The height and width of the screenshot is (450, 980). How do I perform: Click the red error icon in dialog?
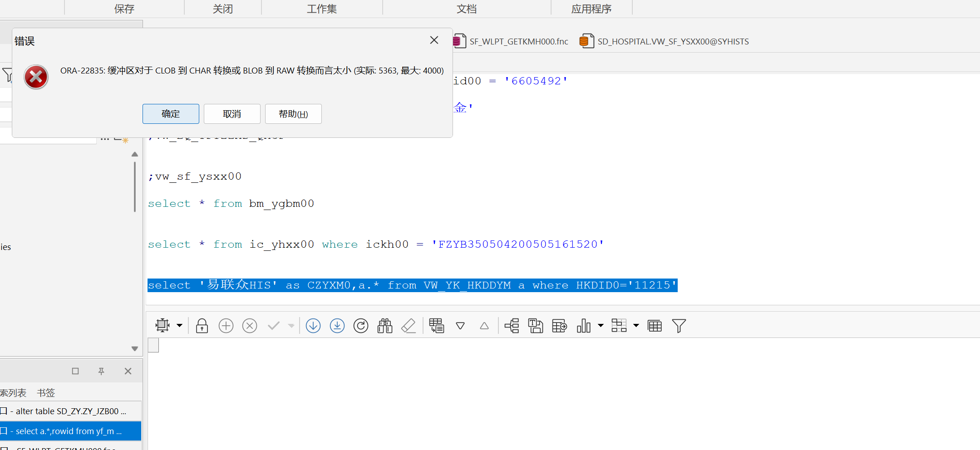click(x=36, y=77)
